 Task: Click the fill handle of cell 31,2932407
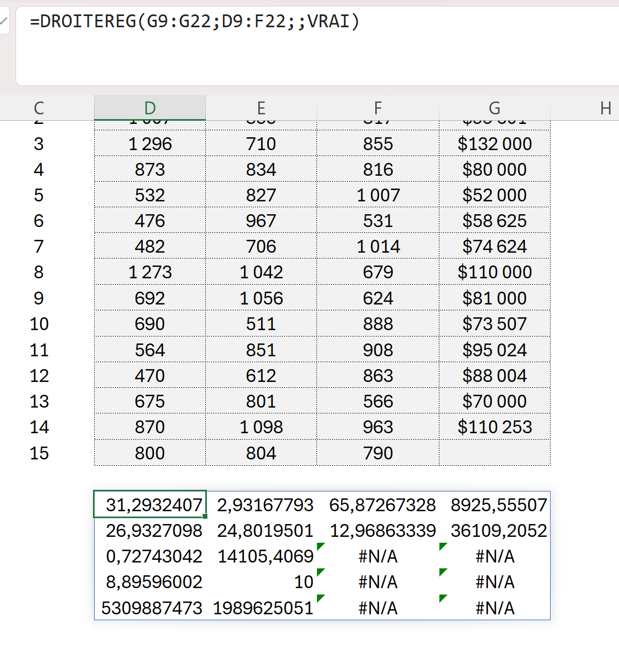point(205,517)
